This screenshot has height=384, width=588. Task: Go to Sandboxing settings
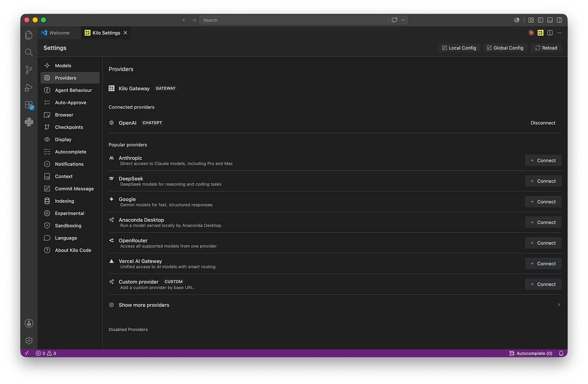click(x=70, y=226)
